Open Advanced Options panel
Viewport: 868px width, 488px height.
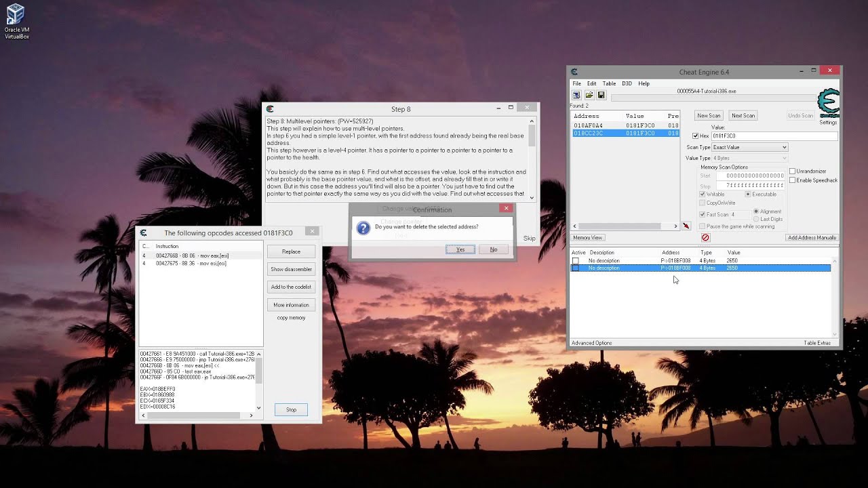591,343
